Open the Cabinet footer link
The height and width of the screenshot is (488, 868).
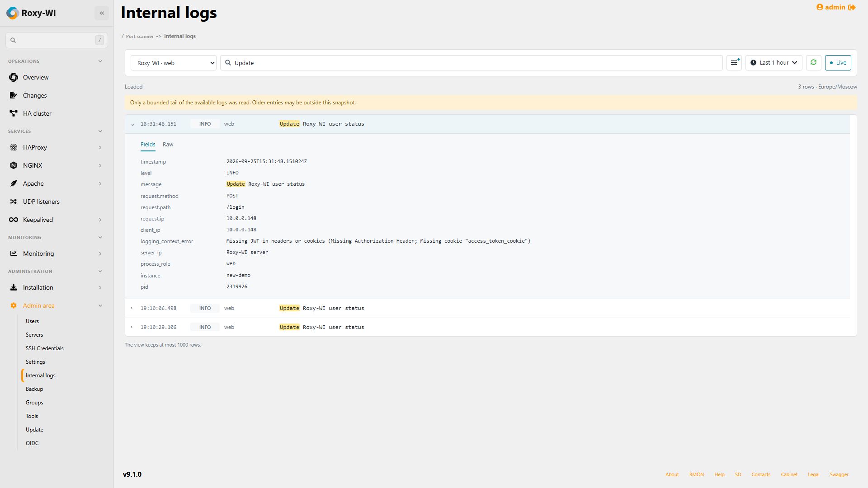click(789, 474)
